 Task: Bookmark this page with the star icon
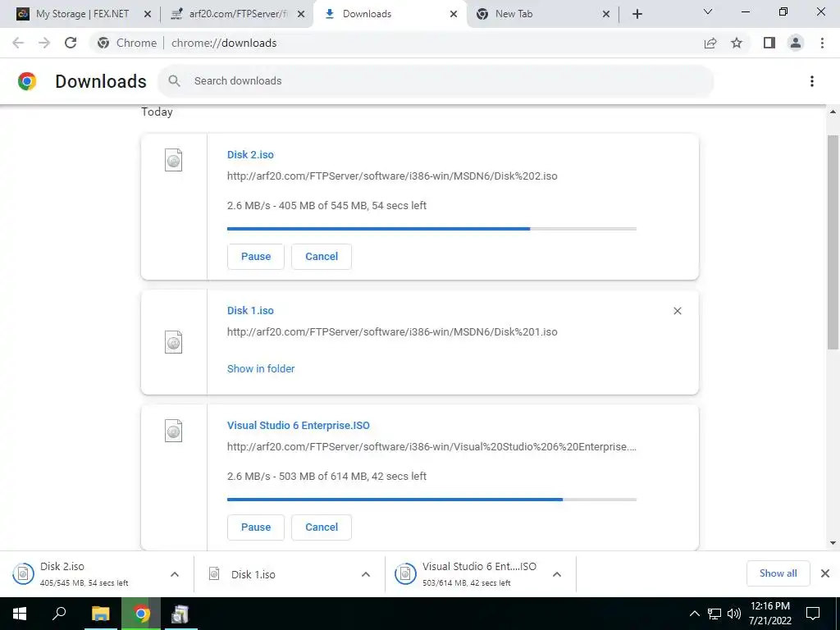[737, 43]
